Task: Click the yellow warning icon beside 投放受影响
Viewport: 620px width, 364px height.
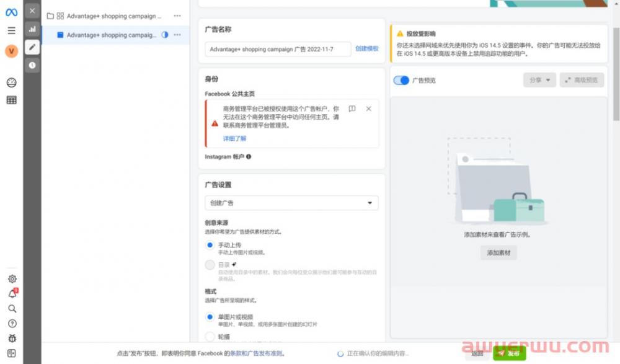Action: (400, 33)
